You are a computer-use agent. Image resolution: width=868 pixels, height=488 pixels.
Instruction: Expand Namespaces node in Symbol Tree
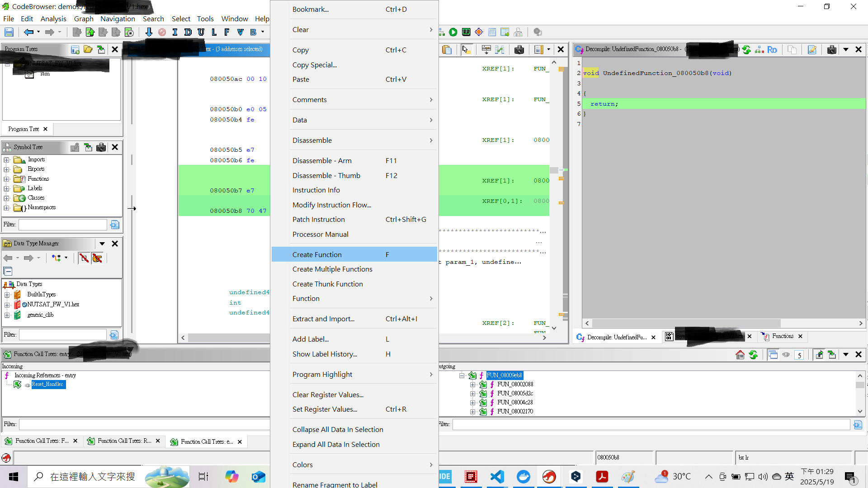coord(6,208)
